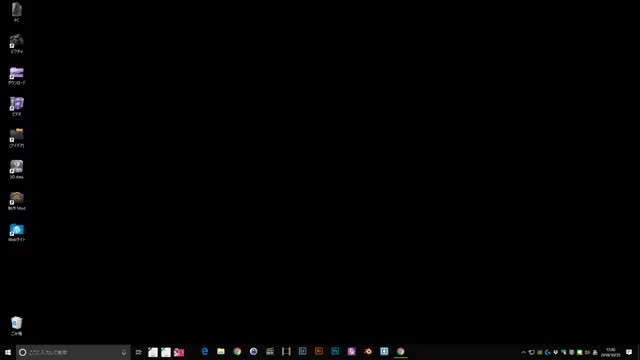Click the Show desktop sliver at taskbar end
640x360 pixels.
pos(638,352)
